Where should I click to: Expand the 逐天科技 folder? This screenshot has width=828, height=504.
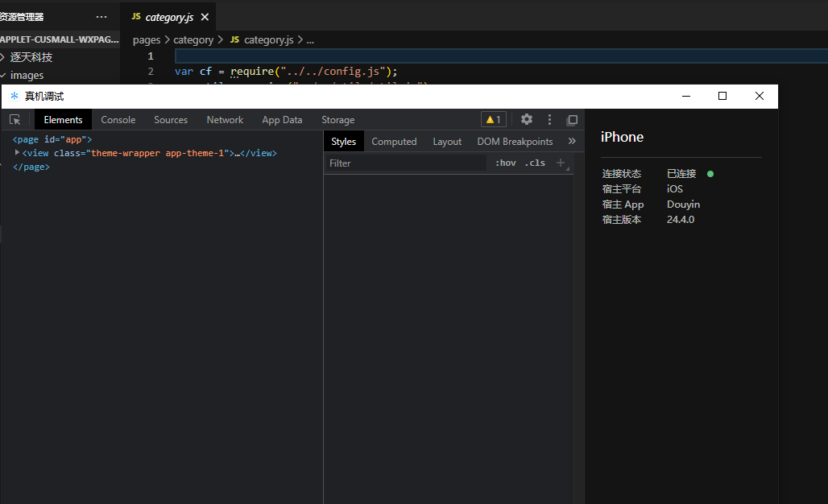4,57
